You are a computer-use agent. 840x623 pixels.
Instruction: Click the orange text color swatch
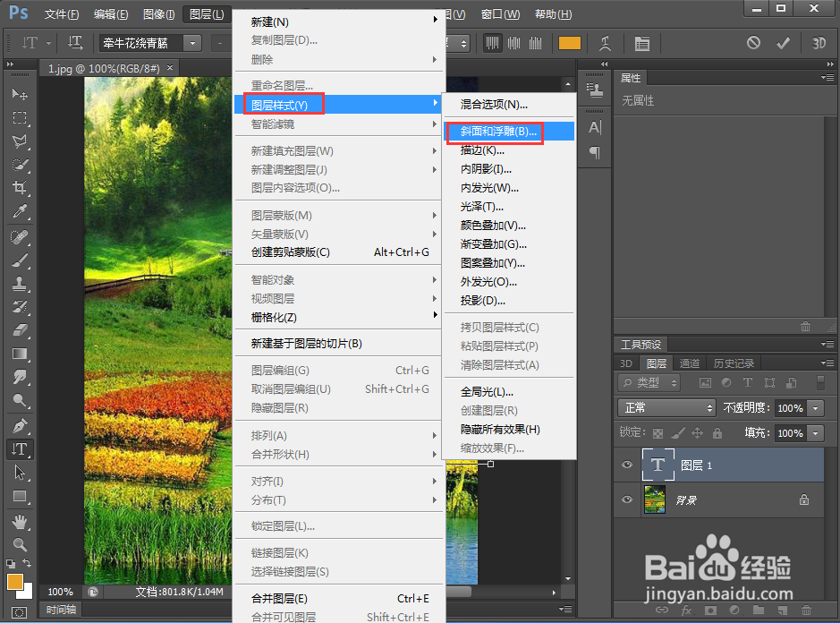point(570,43)
